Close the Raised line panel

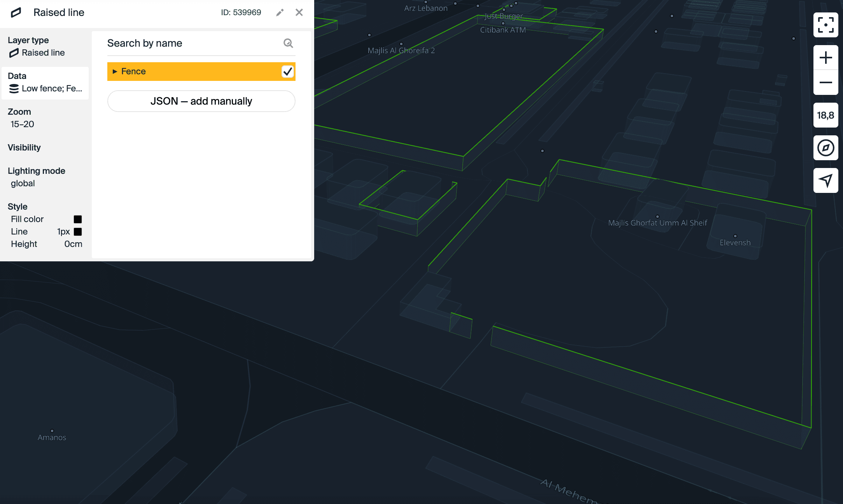pyautogui.click(x=299, y=12)
